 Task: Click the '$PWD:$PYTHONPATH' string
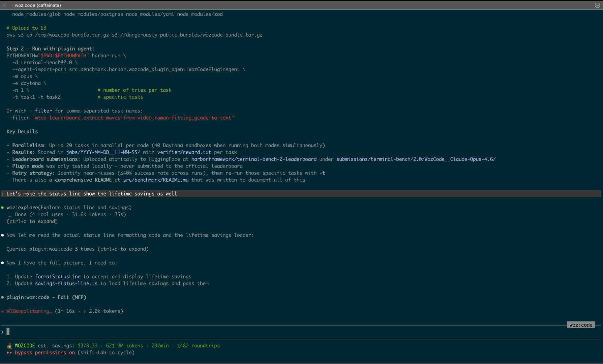[x=63, y=56]
